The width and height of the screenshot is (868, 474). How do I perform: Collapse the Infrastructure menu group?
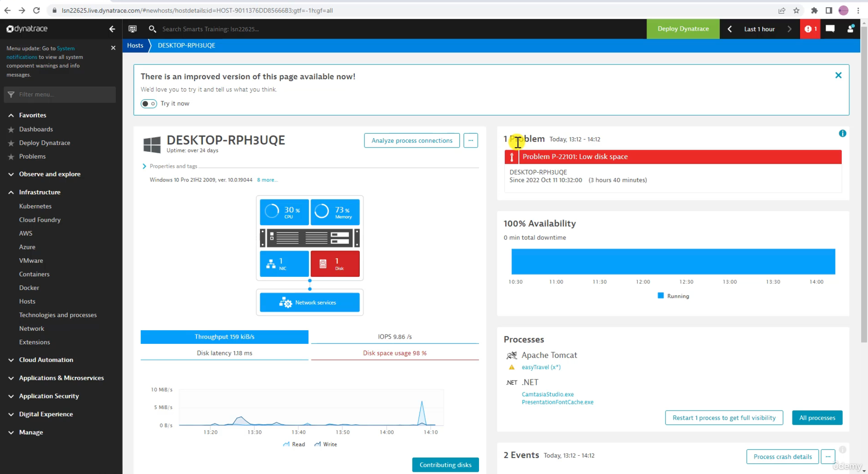click(x=39, y=192)
